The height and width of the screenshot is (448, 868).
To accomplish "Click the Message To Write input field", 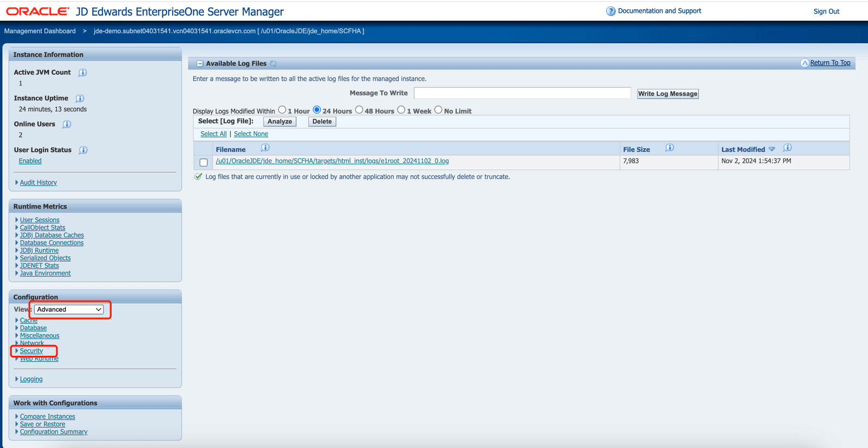I will (x=522, y=93).
